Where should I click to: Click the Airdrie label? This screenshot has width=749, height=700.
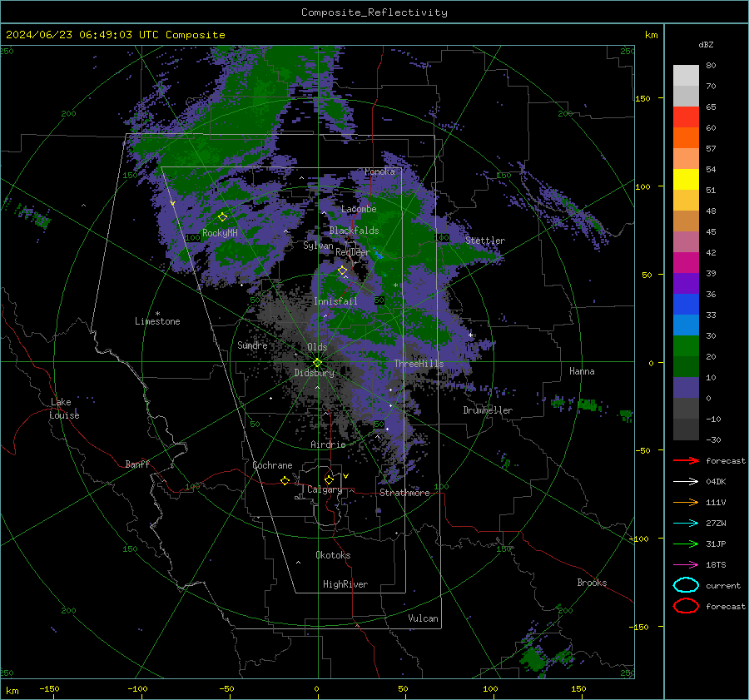pos(328,444)
